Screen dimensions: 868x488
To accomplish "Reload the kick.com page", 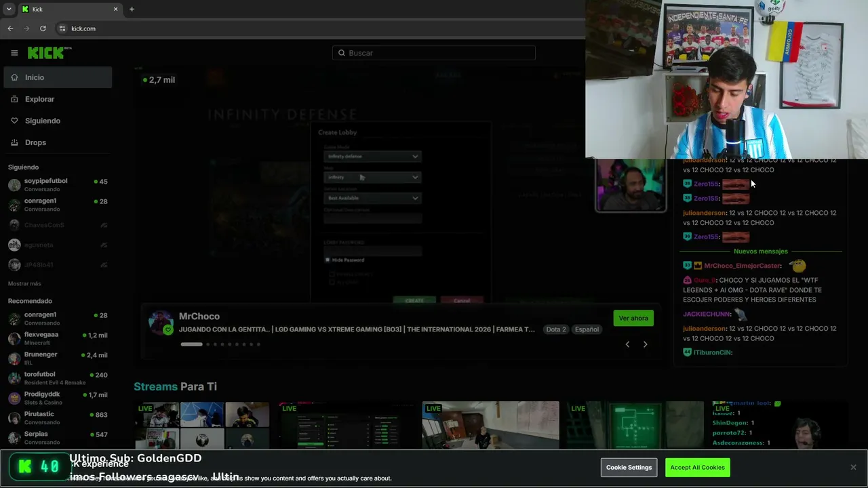I will [43, 28].
